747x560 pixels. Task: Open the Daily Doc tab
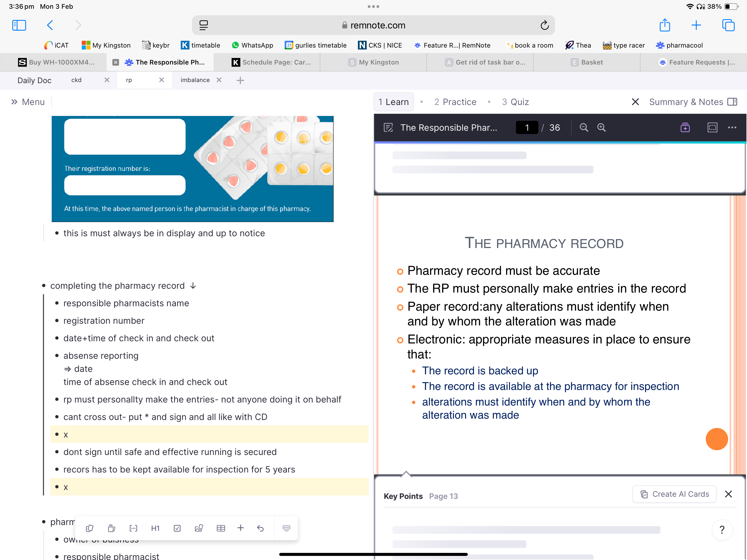coord(34,80)
